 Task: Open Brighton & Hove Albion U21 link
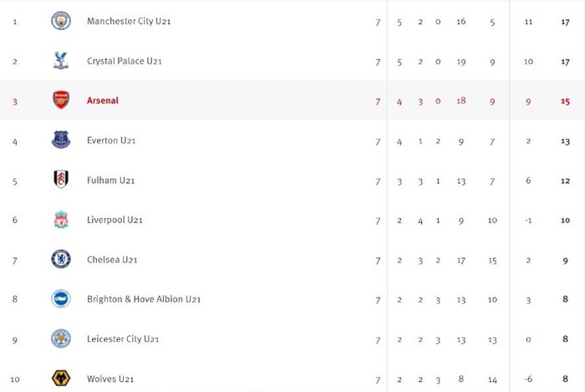[144, 299]
